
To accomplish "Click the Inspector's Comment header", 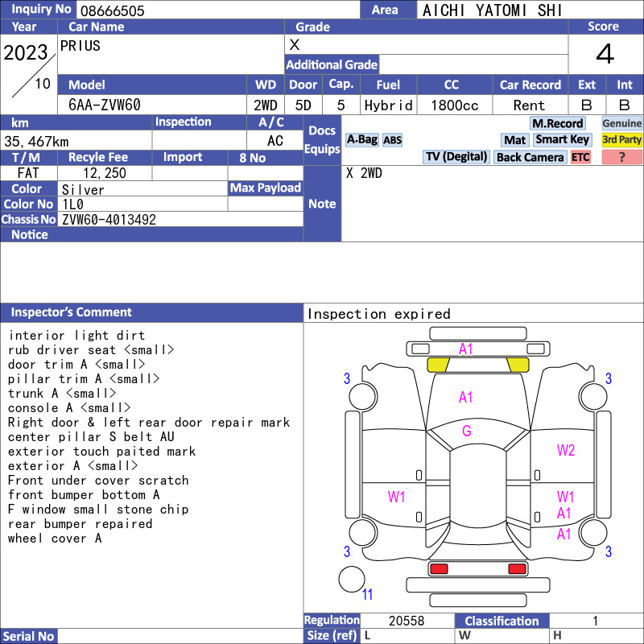I will click(151, 312).
